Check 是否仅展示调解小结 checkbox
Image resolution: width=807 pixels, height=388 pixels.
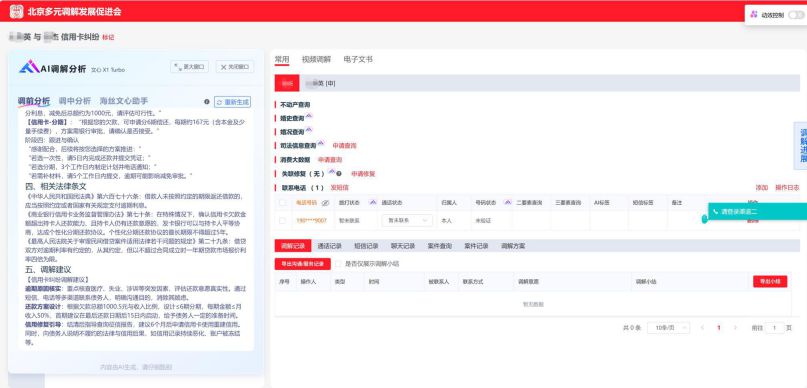pyautogui.click(x=338, y=263)
